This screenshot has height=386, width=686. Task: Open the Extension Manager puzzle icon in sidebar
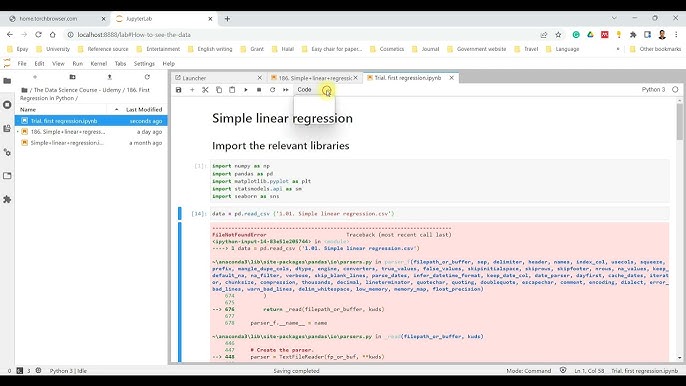point(7,199)
